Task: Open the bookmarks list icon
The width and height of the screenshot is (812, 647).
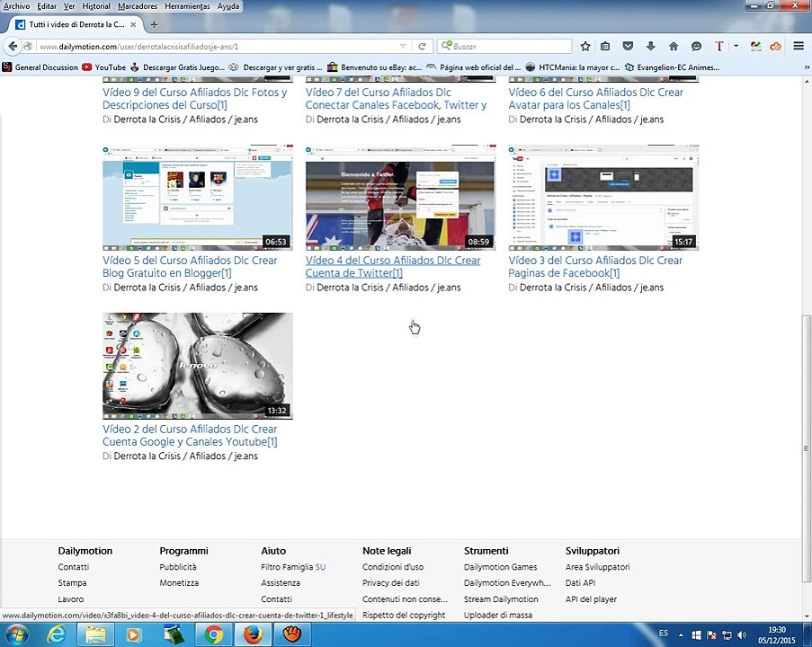Action: [x=605, y=46]
